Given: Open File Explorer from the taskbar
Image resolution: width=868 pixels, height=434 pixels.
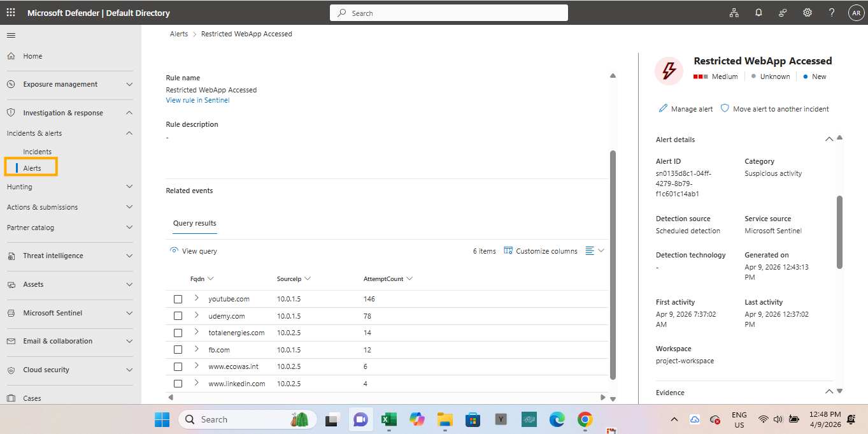Looking at the screenshot, I should tap(445, 419).
